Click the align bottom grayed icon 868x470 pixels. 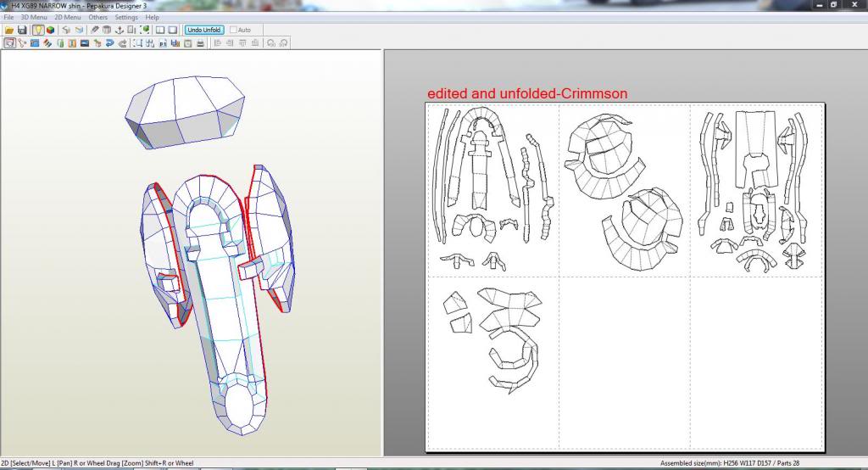(255, 43)
